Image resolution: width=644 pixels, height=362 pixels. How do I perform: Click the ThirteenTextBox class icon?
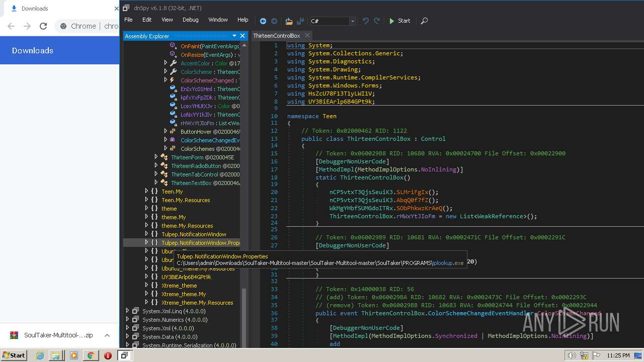point(164,183)
